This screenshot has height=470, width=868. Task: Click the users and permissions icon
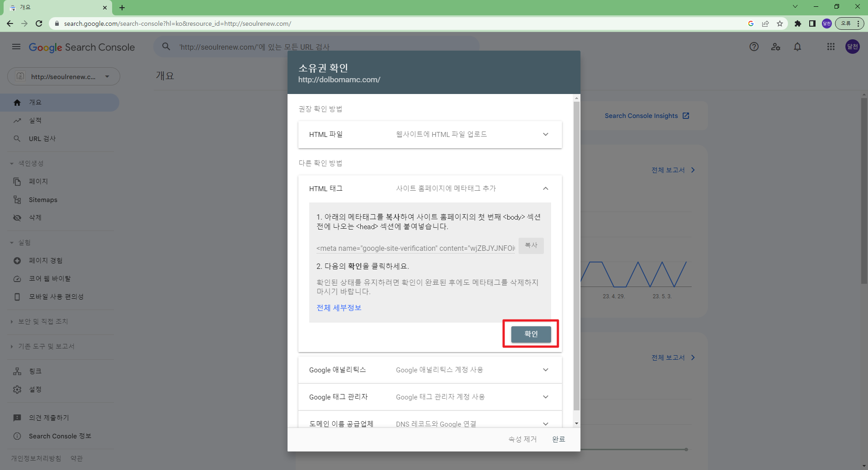tap(776, 47)
